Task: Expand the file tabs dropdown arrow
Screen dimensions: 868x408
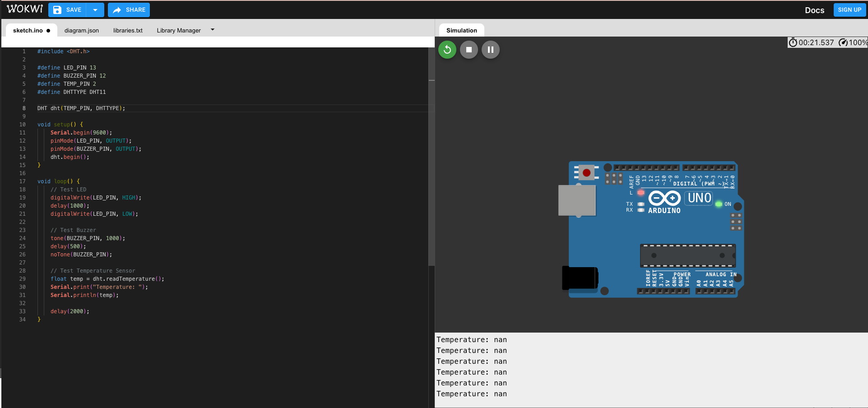Action: [x=213, y=30]
